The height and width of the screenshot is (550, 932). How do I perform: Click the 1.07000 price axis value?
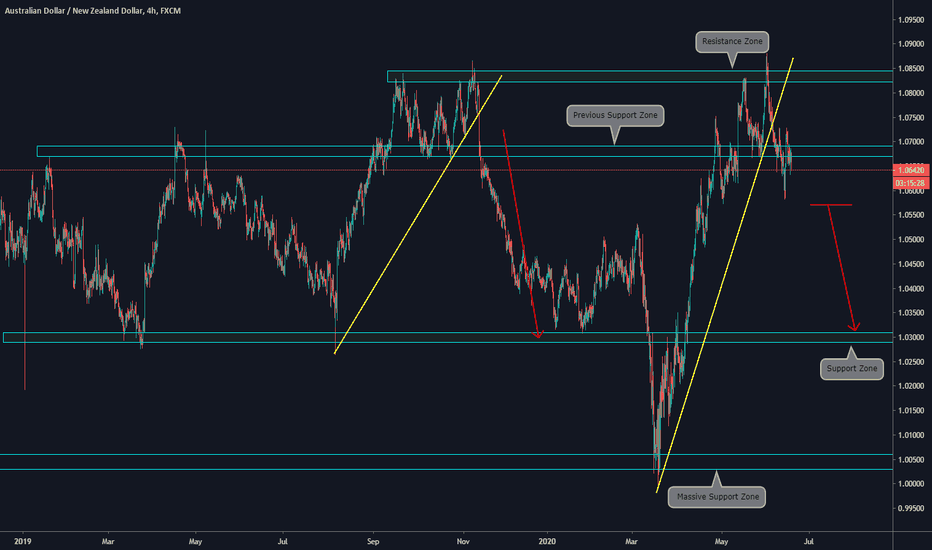click(x=911, y=142)
